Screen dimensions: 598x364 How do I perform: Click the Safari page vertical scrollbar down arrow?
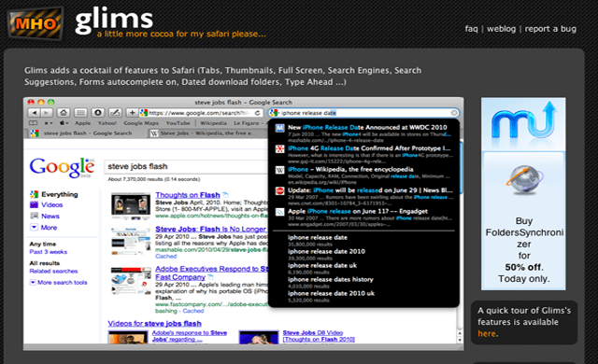[460, 340]
